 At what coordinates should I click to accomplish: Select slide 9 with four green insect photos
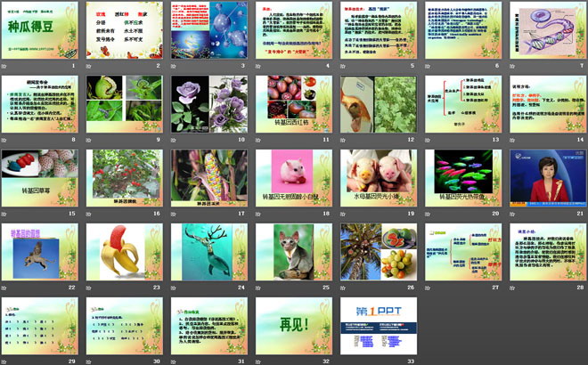tap(125, 104)
